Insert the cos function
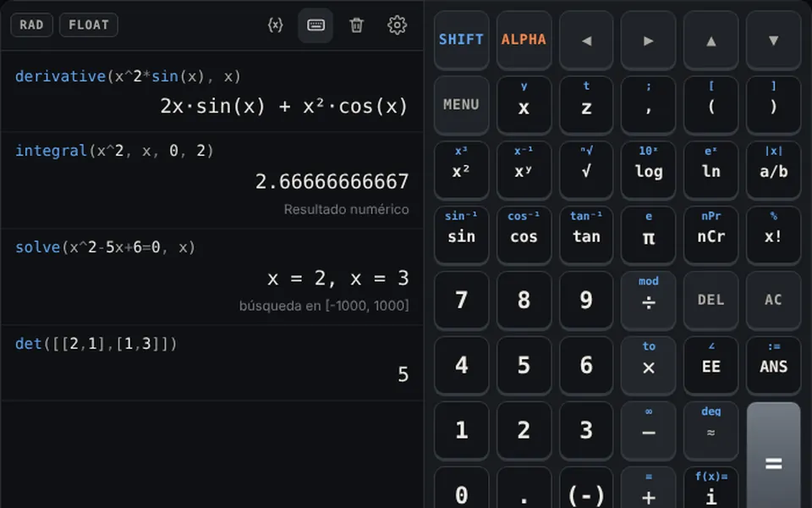812x508 pixels. click(x=524, y=235)
